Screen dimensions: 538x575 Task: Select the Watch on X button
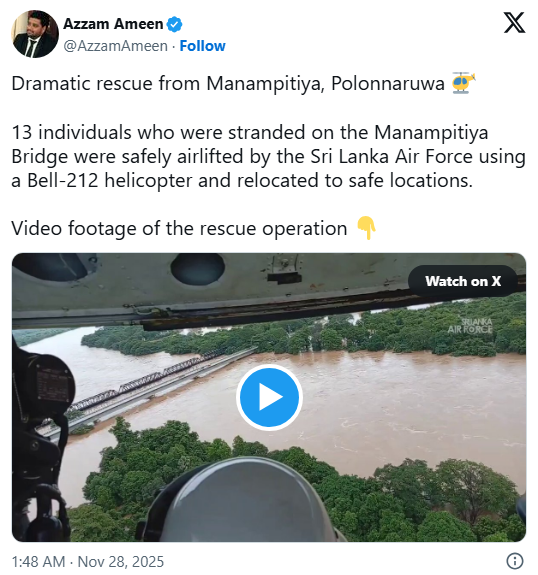[x=463, y=281]
